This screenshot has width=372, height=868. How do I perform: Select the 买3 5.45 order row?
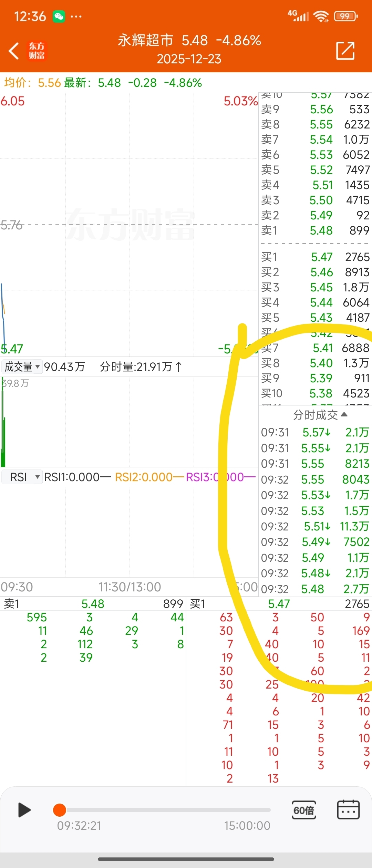[315, 287]
